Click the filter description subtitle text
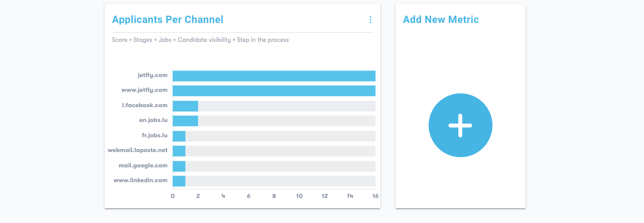The image size is (644, 223). tap(200, 40)
